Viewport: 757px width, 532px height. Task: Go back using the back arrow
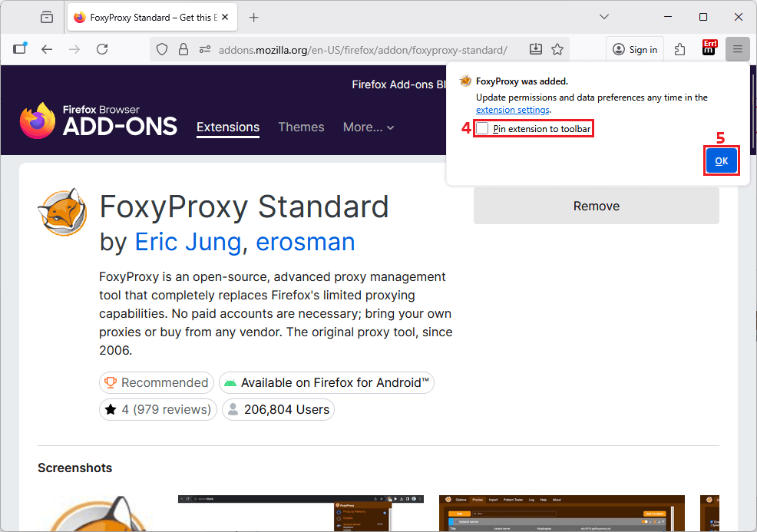(x=47, y=49)
